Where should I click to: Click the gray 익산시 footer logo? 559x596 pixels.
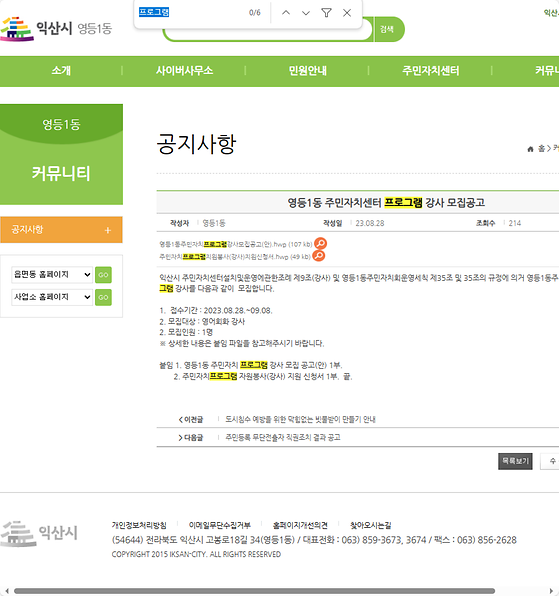[x=39, y=534]
